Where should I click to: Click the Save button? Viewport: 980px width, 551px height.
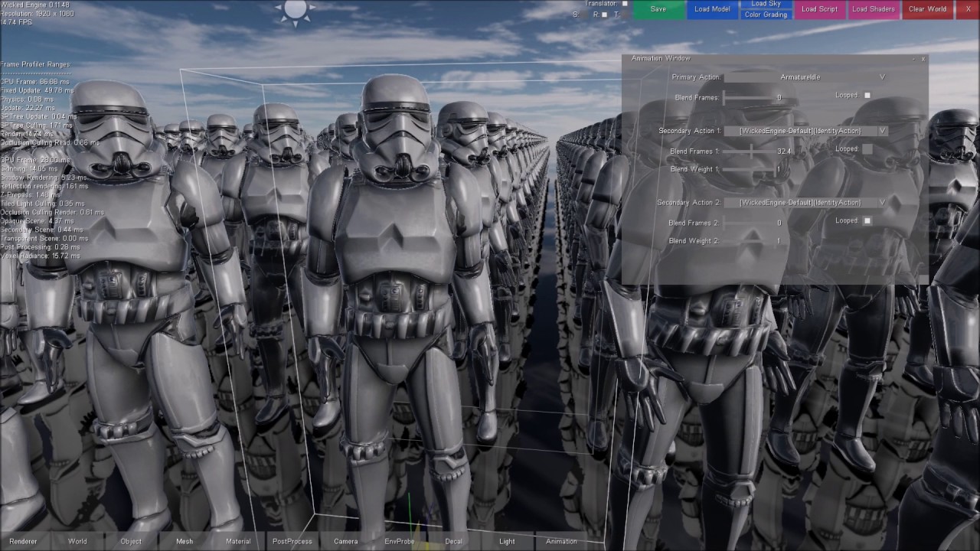pos(658,9)
